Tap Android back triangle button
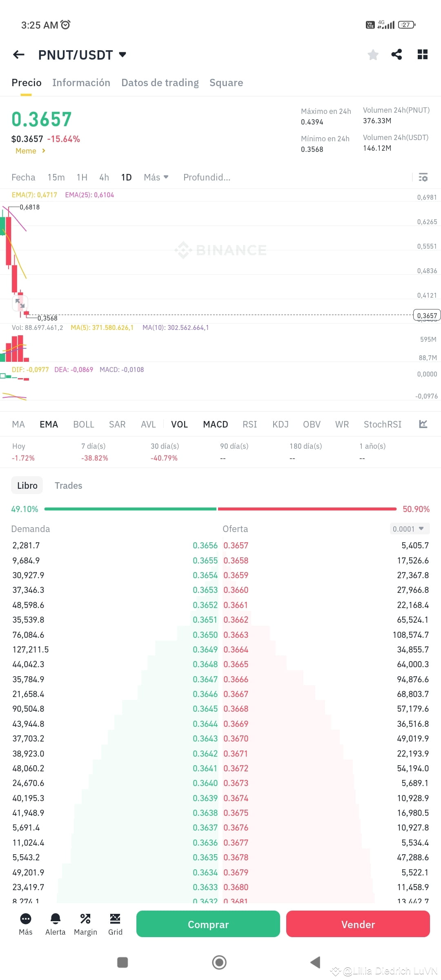441x980 pixels. click(x=315, y=962)
